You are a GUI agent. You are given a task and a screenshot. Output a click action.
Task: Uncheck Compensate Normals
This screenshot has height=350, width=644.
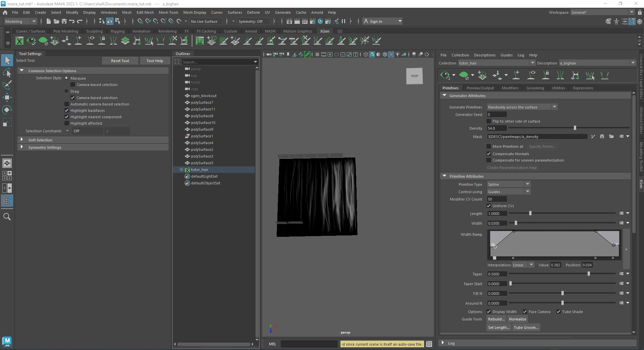coord(489,154)
